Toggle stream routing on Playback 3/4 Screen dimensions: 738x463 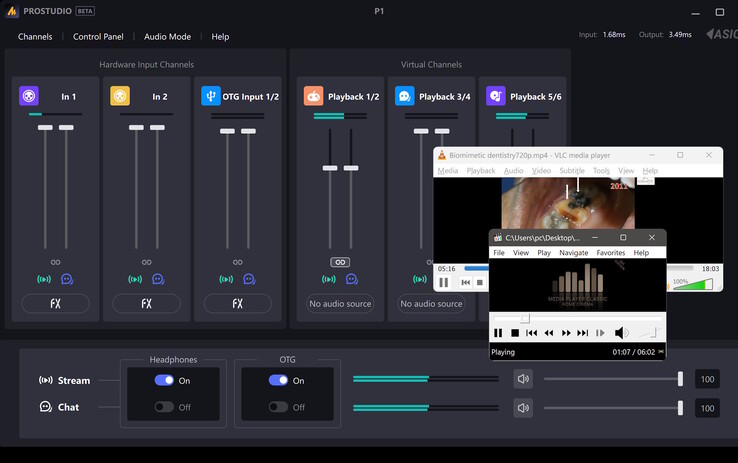[x=420, y=279]
